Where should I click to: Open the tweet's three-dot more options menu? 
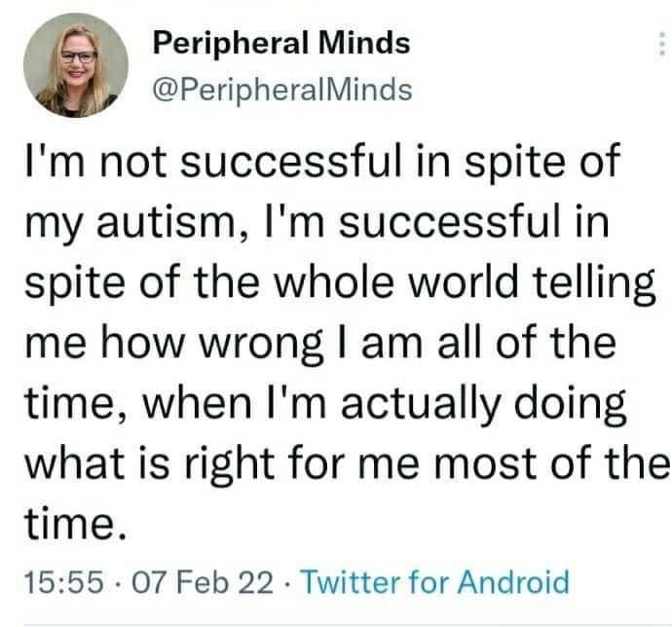click(662, 44)
